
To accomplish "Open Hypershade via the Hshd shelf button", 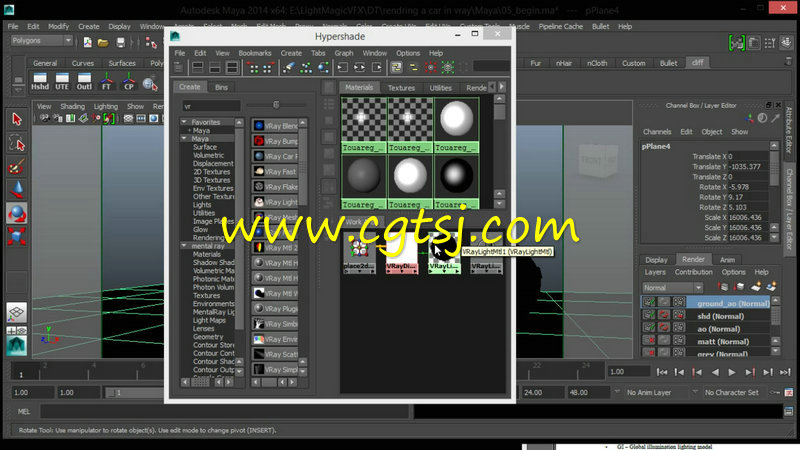I will coord(40,82).
